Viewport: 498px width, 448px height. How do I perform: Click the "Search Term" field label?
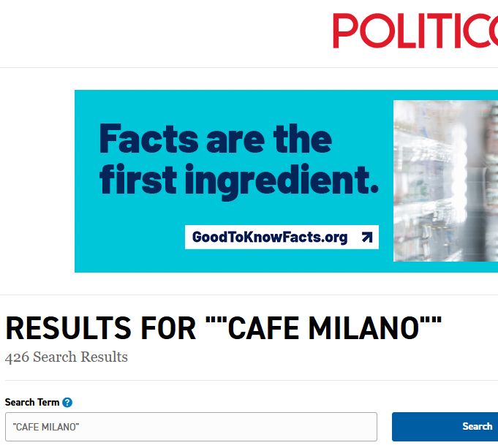click(31, 403)
